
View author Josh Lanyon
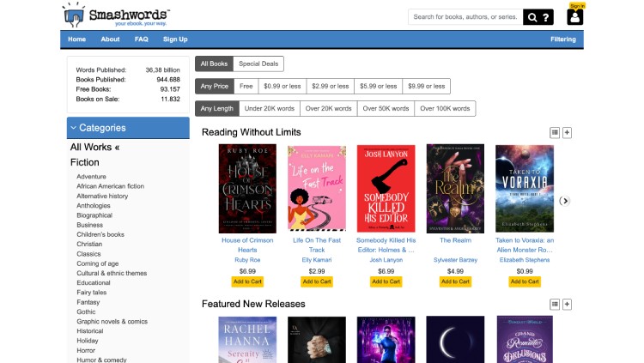386,260
